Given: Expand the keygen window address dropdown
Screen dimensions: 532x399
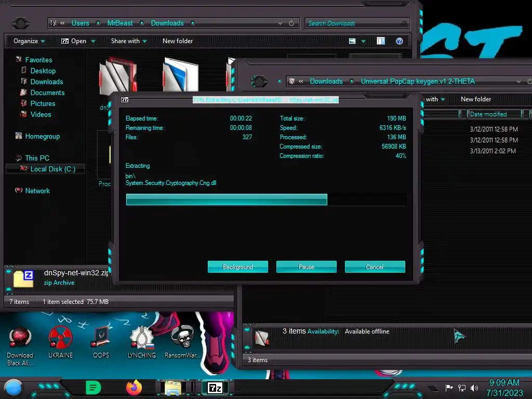Looking at the screenshot, I should (519, 82).
